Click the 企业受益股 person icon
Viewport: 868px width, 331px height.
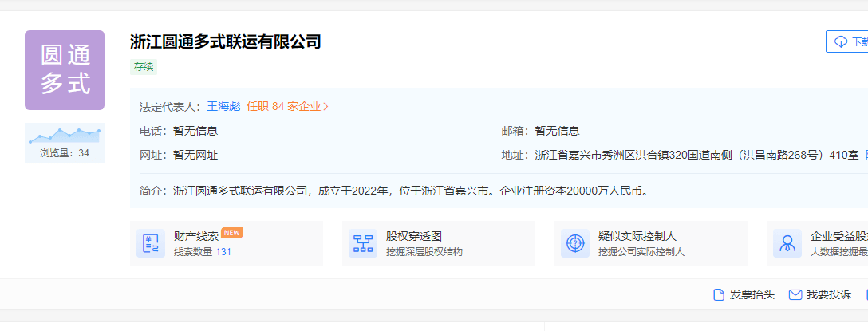(x=787, y=243)
